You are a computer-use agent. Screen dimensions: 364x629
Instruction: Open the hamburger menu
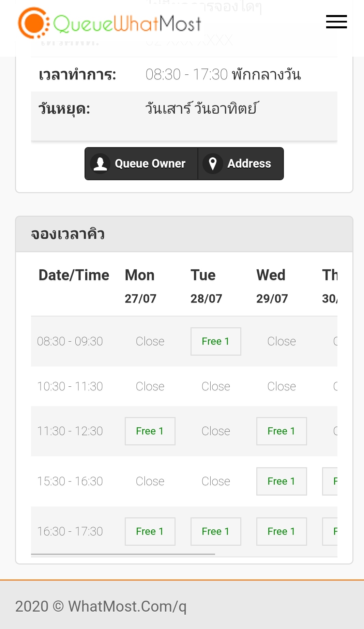[336, 22]
